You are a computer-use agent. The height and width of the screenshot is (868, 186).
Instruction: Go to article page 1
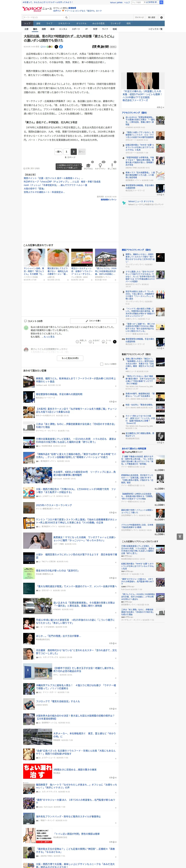[66, 152]
